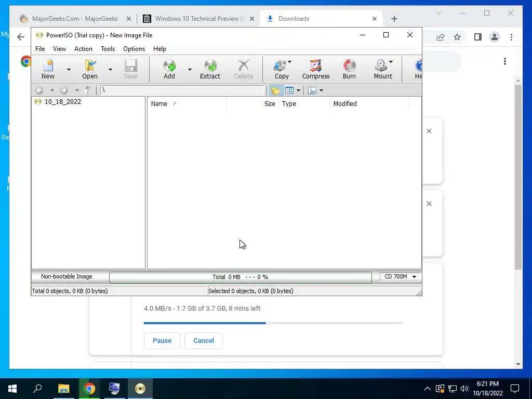Open an image with Open icon
Image resolution: width=532 pixels, height=399 pixels.
(89, 69)
